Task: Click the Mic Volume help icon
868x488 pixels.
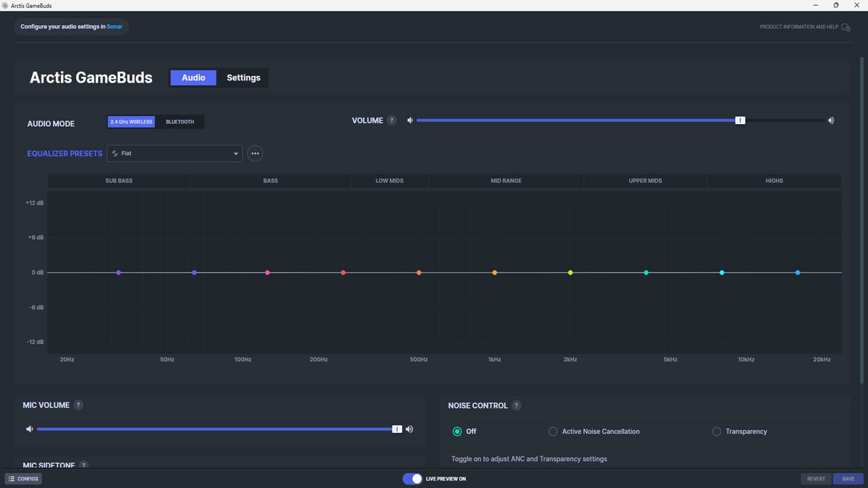Action: coord(79,405)
